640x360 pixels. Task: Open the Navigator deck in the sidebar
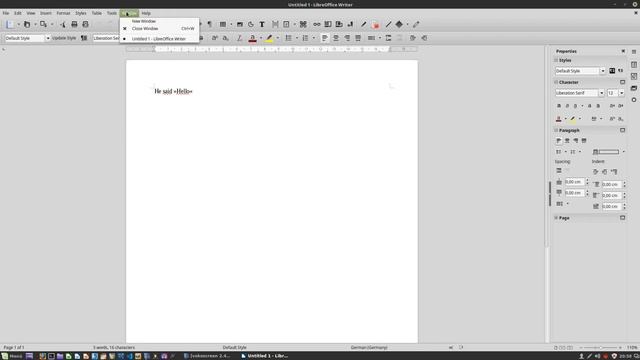[634, 100]
